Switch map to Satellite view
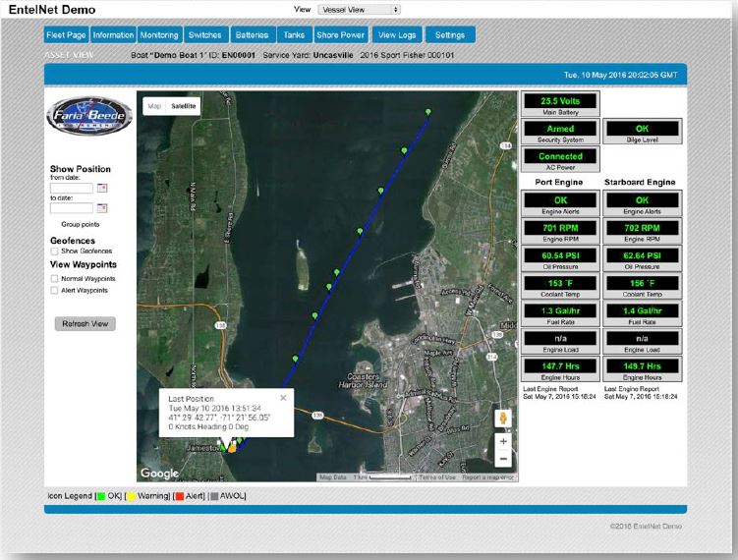The width and height of the screenshot is (738, 560). [184, 105]
